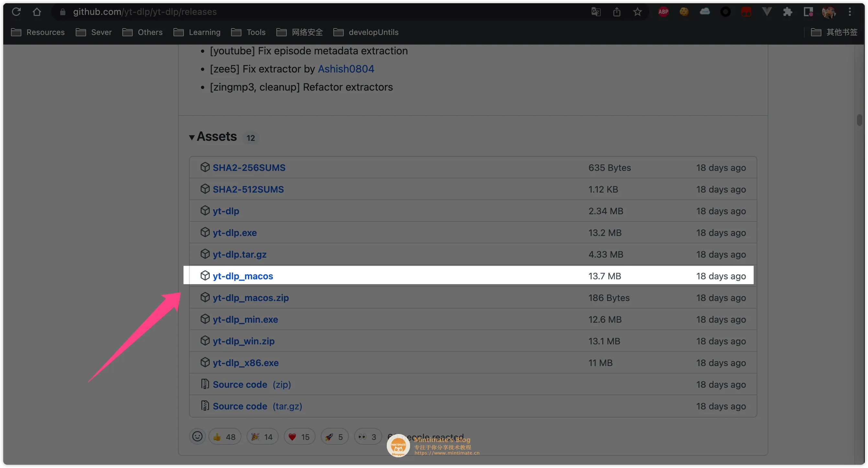Bookmark this page with the star
This screenshot has width=868, height=468.
(x=637, y=12)
